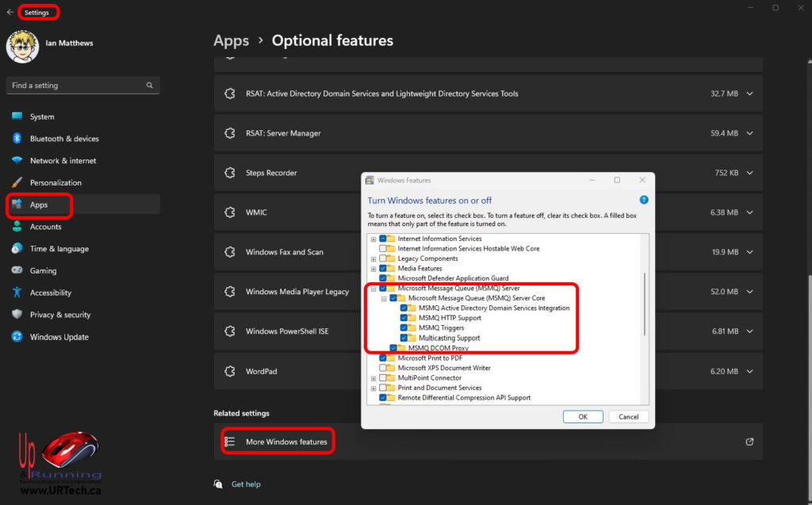This screenshot has height=505, width=812.
Task: Click the Windows Update icon
Action: (x=19, y=337)
